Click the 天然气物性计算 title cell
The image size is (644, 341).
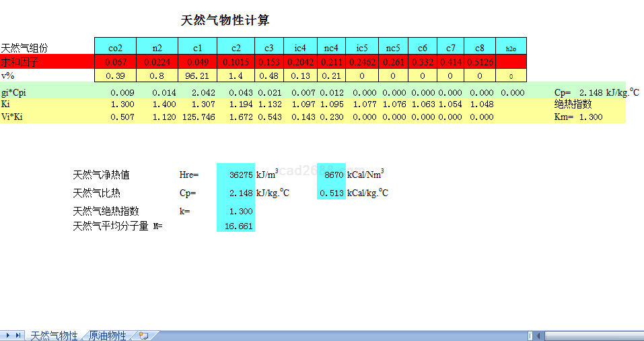click(225, 21)
